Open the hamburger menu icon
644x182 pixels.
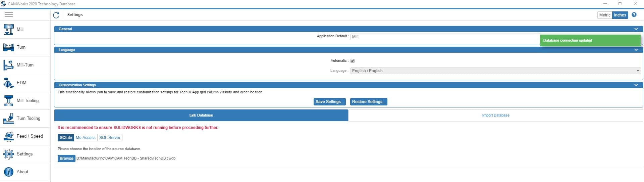(9, 15)
